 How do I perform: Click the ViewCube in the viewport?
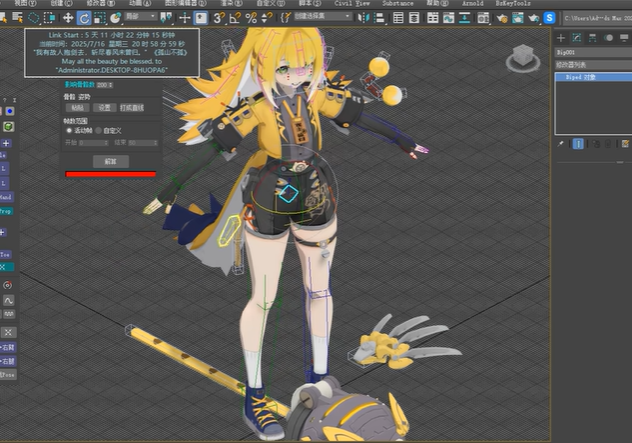click(x=523, y=57)
